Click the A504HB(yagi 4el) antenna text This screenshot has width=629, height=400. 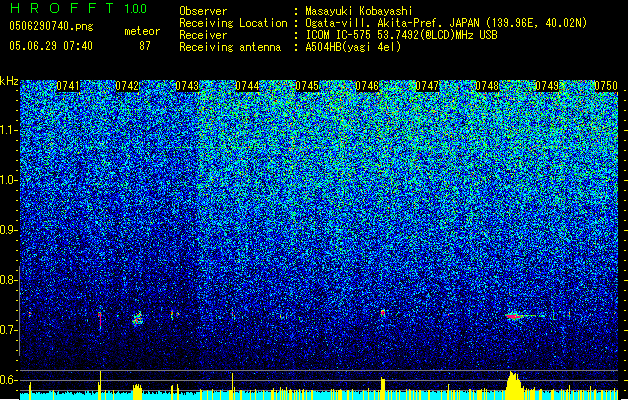(353, 47)
